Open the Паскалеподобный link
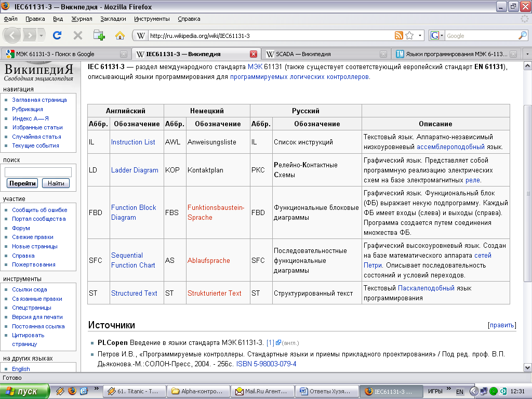 point(426,288)
